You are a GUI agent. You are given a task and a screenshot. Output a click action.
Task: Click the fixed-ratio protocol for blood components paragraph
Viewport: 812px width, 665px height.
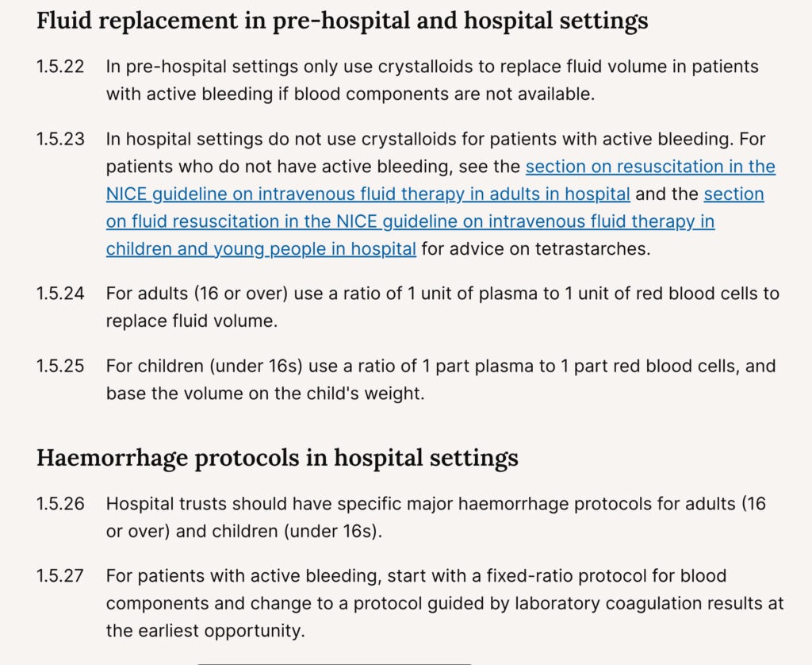point(445,603)
